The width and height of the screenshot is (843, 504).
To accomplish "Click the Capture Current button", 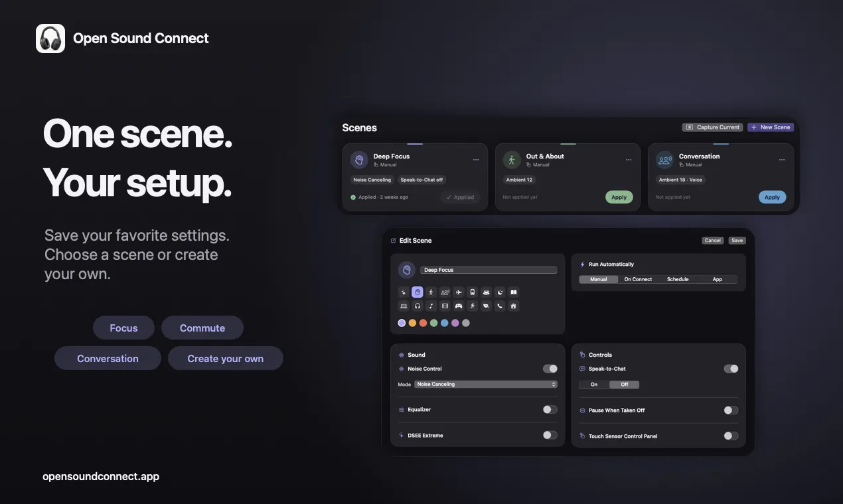I will (712, 127).
